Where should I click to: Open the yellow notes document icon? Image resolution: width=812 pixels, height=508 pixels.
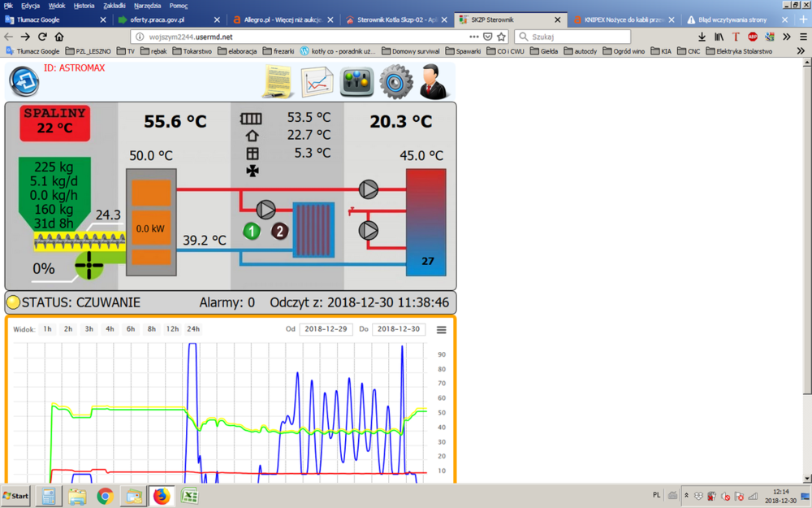277,81
